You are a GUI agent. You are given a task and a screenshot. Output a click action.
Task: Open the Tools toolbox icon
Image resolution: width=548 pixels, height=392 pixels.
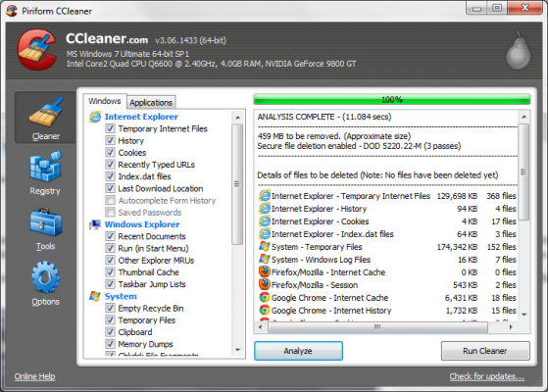46,222
